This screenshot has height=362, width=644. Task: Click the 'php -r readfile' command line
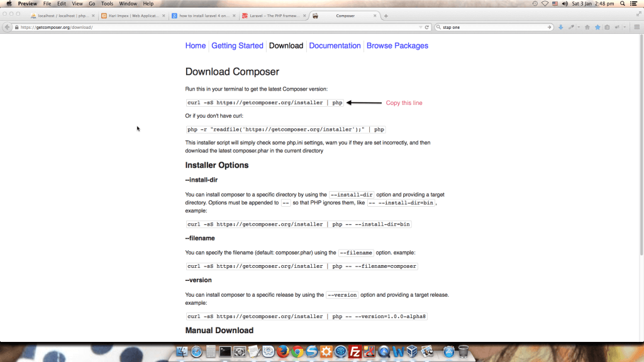click(x=286, y=129)
